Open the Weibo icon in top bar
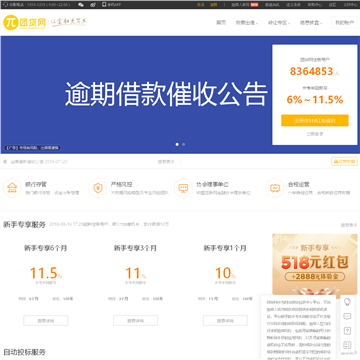360x360 pixels. [93, 5]
